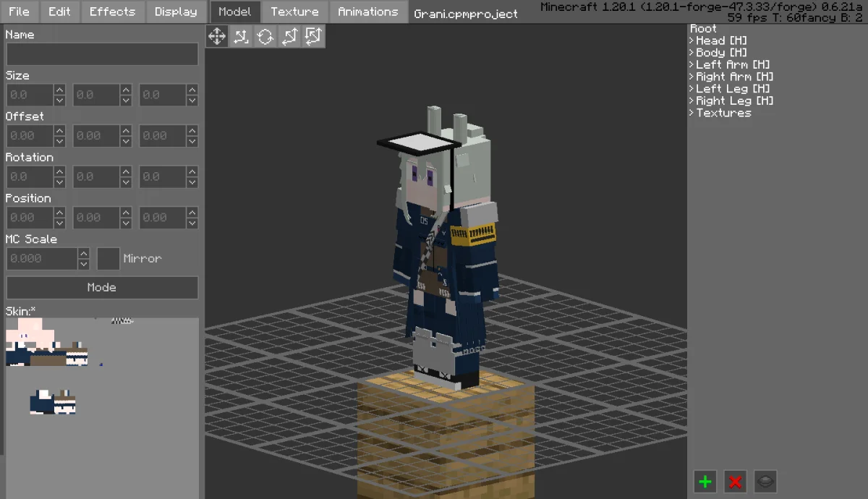Switch to the Animations tab
Screen dimensions: 868x499
(367, 12)
